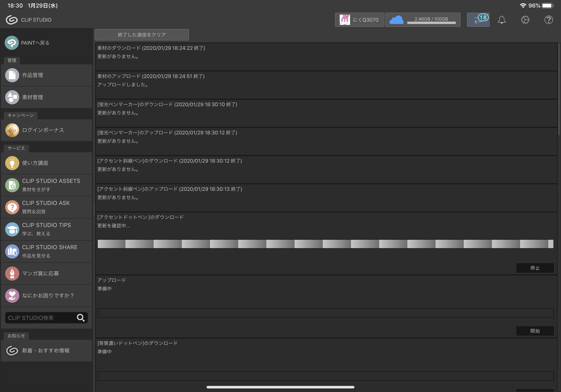
Task: Select the 素材のダウンロード 18:24:22 log entry
Action: 326,57
